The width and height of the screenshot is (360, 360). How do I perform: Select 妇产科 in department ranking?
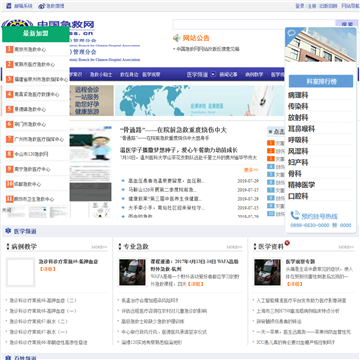(298, 162)
